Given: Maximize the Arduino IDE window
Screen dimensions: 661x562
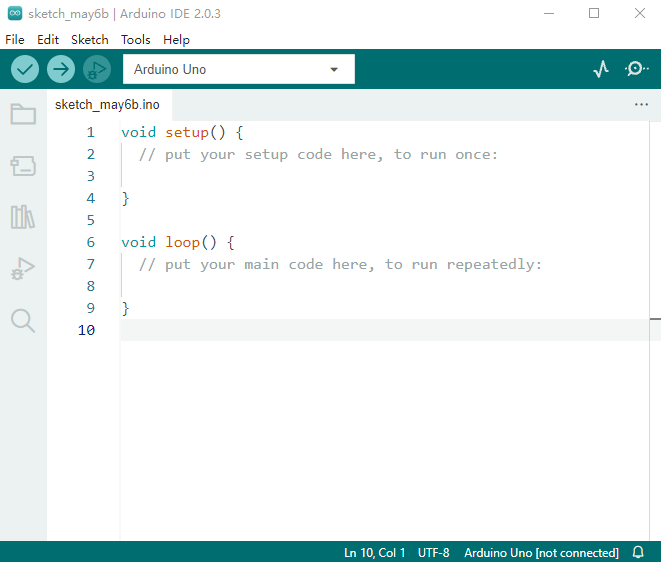Looking at the screenshot, I should click(594, 13).
